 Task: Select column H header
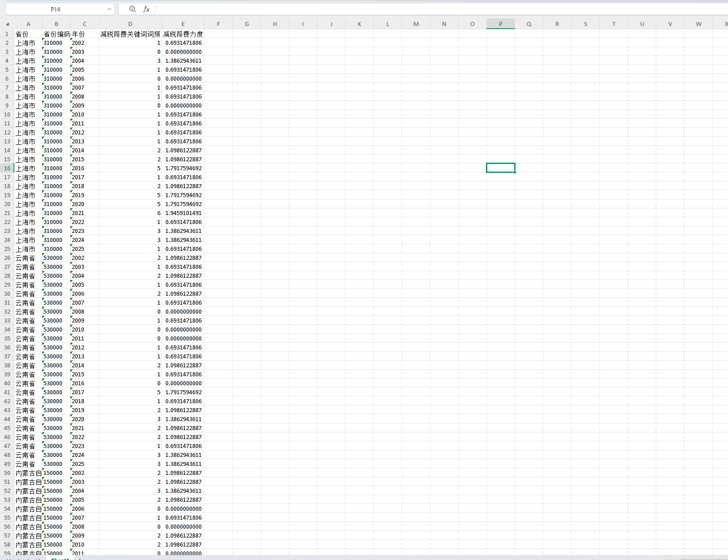[x=275, y=24]
